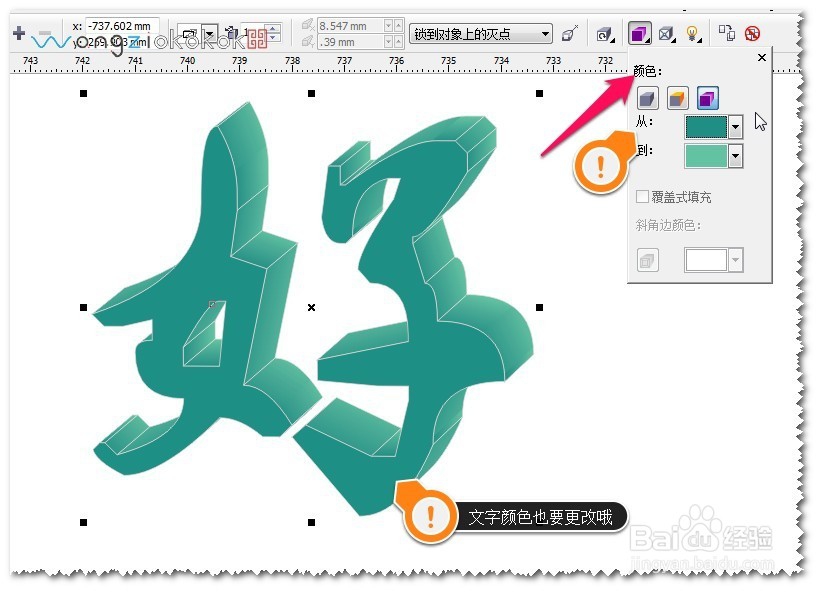Expand the 锁到对象上的灭点 vanishing point list
Image resolution: width=821 pixels, height=593 pixels.
545,32
